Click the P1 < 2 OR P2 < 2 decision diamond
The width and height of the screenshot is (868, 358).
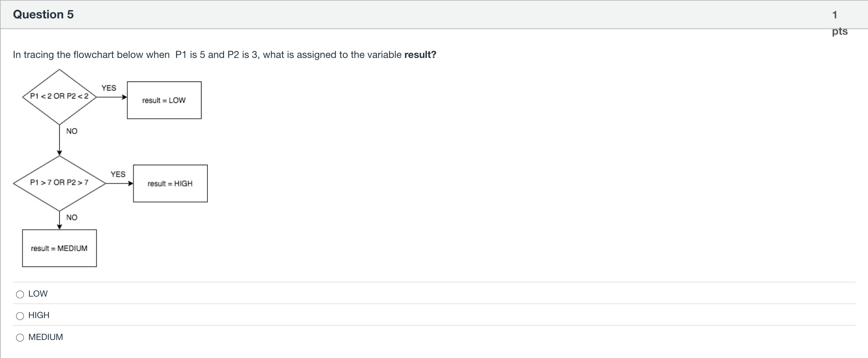click(59, 97)
